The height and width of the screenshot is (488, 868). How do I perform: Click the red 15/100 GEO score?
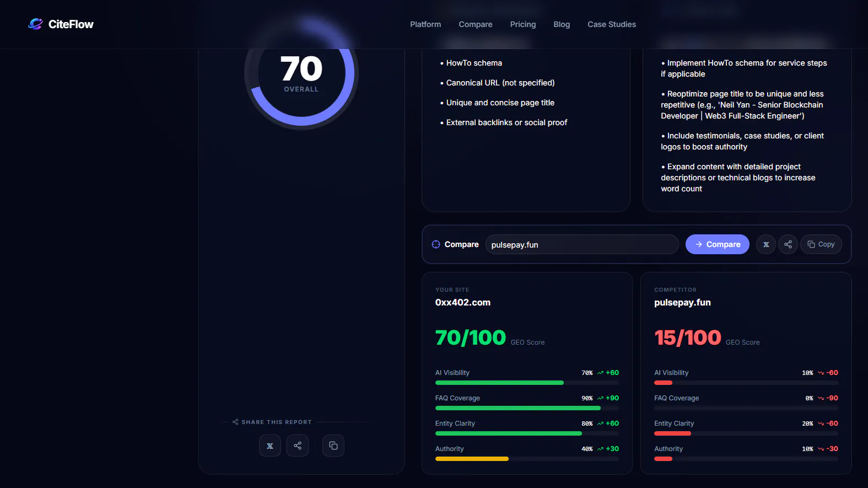tap(688, 337)
